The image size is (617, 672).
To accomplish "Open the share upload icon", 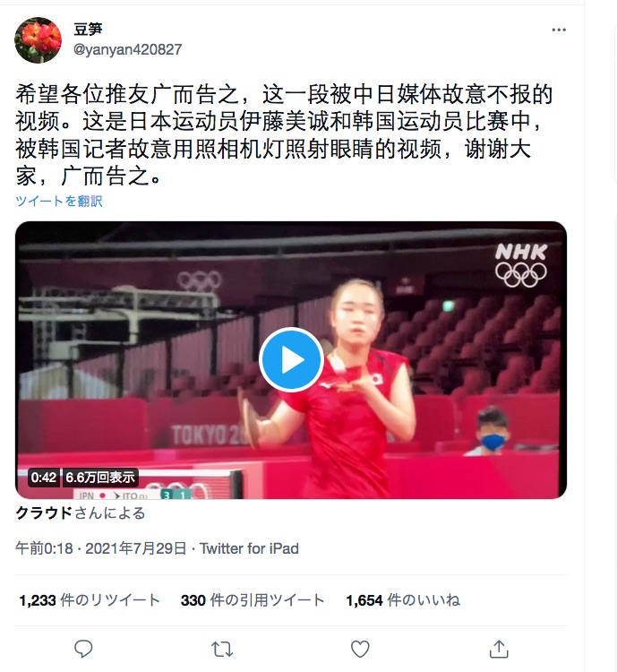I will pyautogui.click(x=498, y=649).
